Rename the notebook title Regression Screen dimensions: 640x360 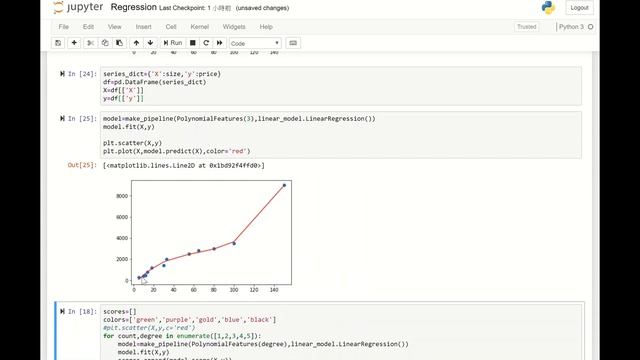pyautogui.click(x=133, y=7)
